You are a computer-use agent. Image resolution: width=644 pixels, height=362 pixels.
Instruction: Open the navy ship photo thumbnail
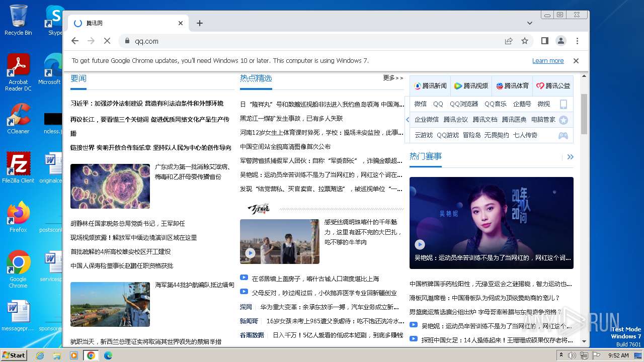click(110, 304)
